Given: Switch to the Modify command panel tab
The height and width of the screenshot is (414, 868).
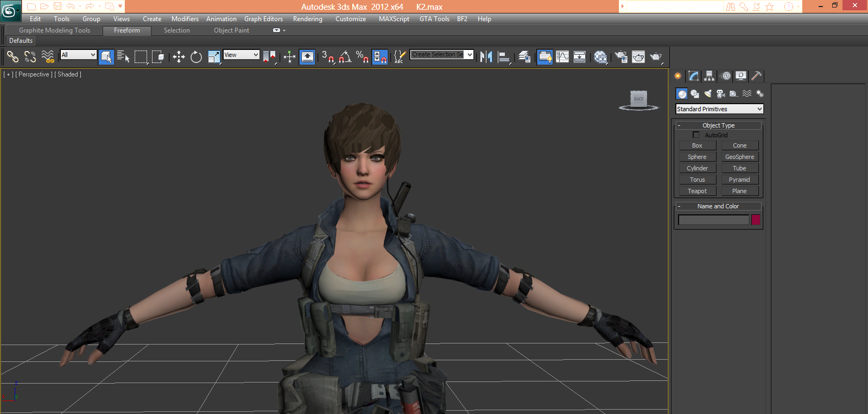Looking at the screenshot, I should (694, 76).
